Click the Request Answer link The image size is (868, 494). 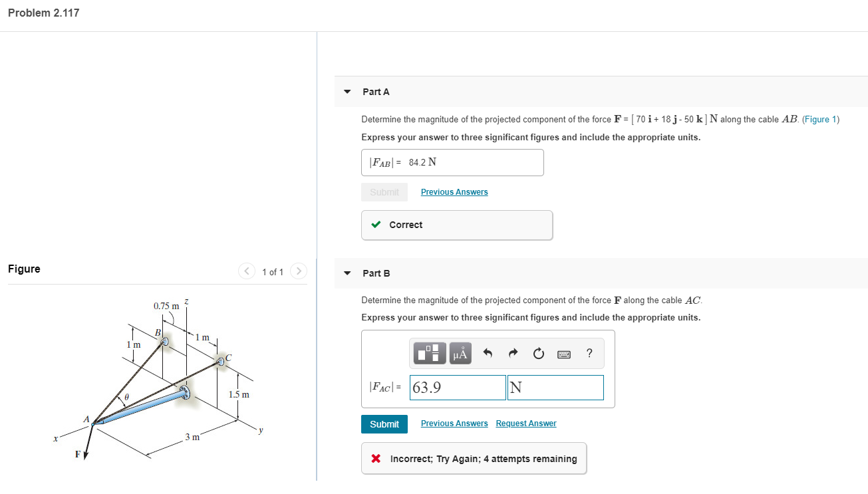[x=525, y=423]
